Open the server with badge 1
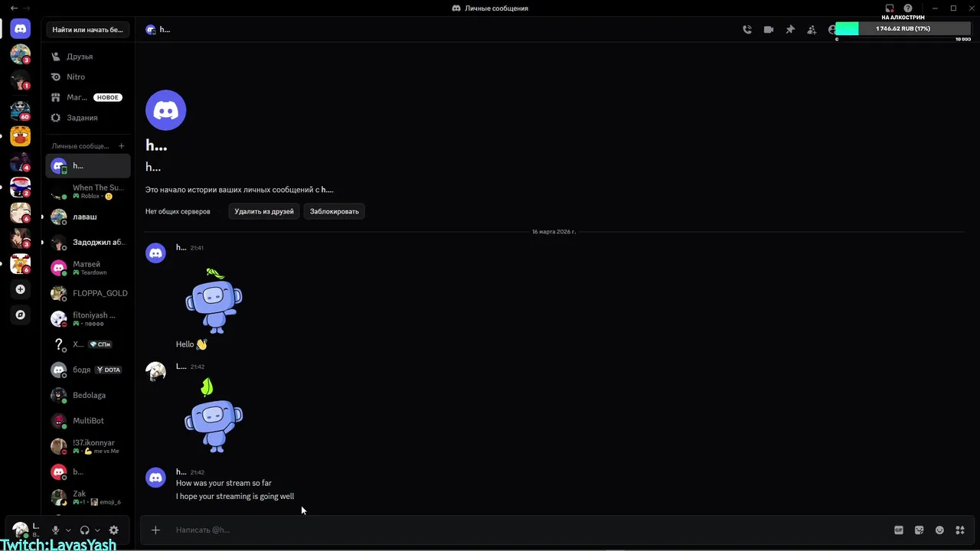980x551 pixels. pyautogui.click(x=21, y=80)
